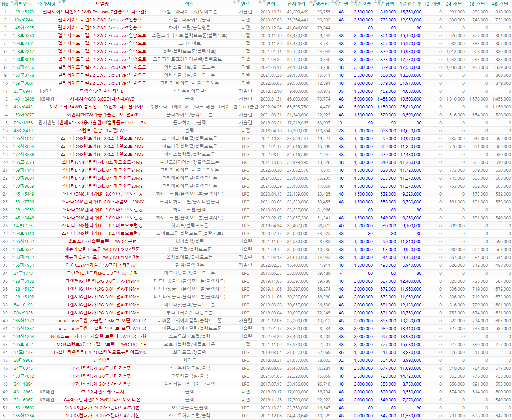Click model 제네시스G90 3.8GDI럭셔리AWD
The height and width of the screenshot is (420, 512).
(x=102, y=99)
